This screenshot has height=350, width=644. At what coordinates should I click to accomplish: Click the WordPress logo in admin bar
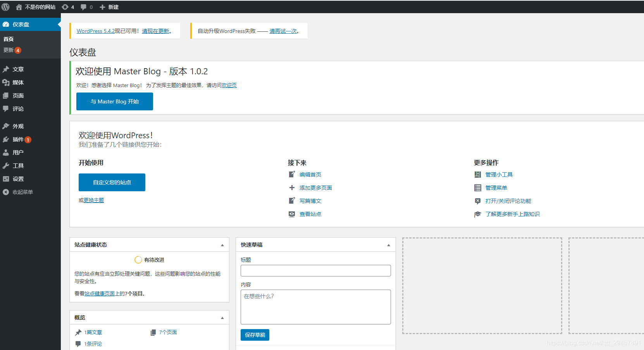(x=5, y=7)
